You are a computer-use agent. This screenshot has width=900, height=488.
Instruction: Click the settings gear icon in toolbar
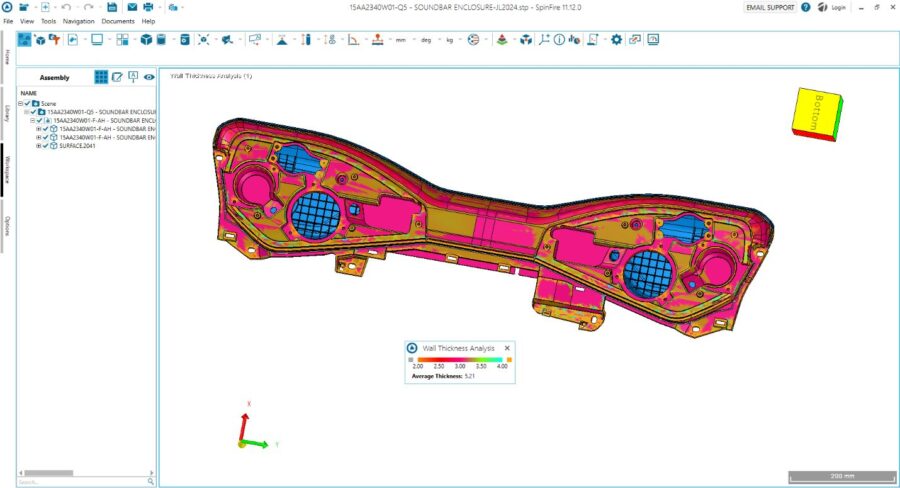tap(616, 40)
